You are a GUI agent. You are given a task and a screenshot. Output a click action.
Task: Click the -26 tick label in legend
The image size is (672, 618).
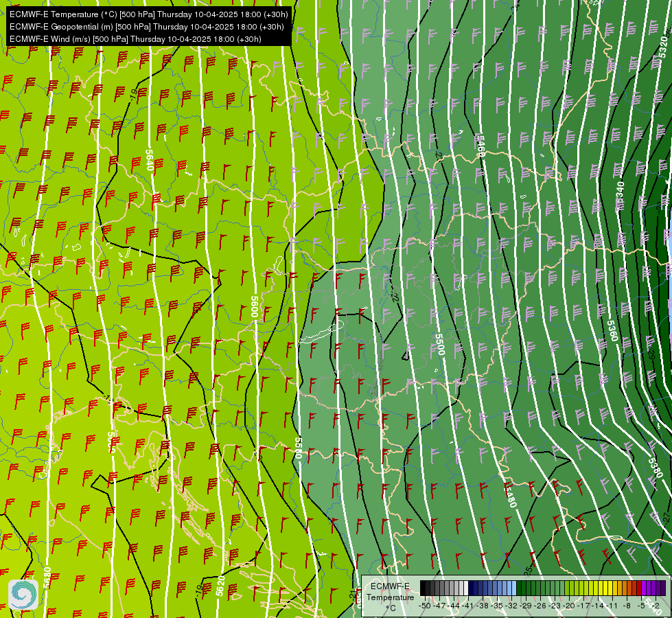click(x=540, y=606)
